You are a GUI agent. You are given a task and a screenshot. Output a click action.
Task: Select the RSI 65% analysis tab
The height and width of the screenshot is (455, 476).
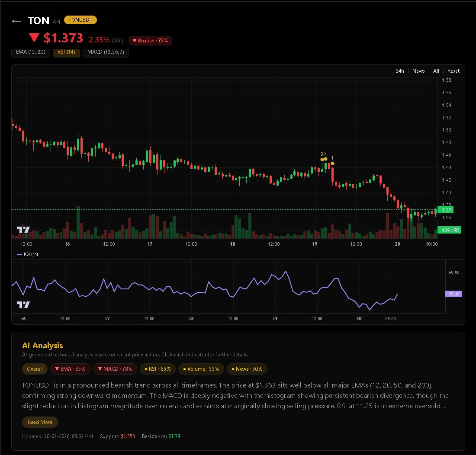[158, 369]
